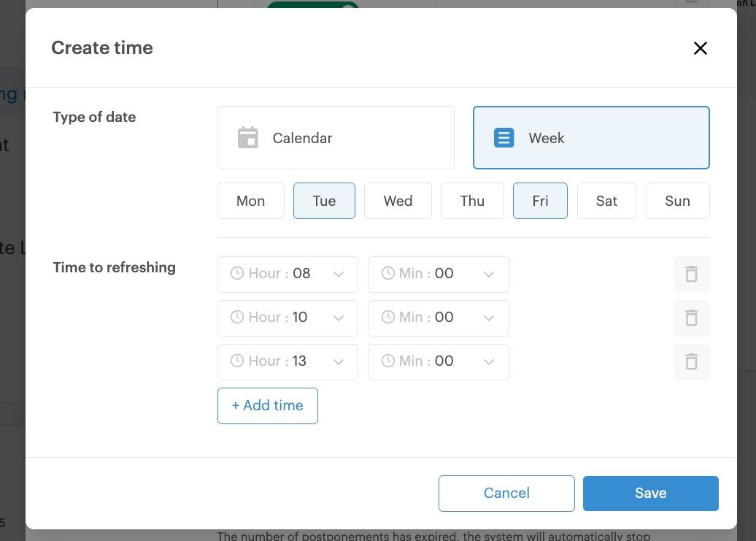Screen dimensions: 756x541
Task: Click the blue list icon beside Week
Action: coord(504,137)
